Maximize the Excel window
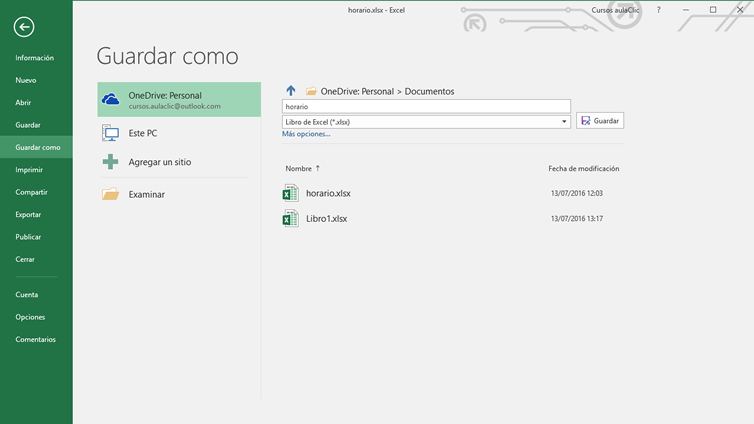Screen dimensions: 754x424 click(x=713, y=10)
